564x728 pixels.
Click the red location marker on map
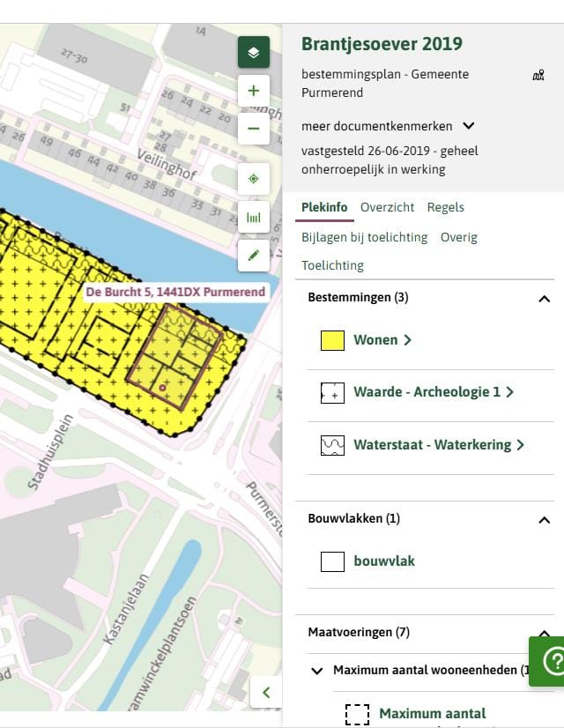(x=163, y=387)
